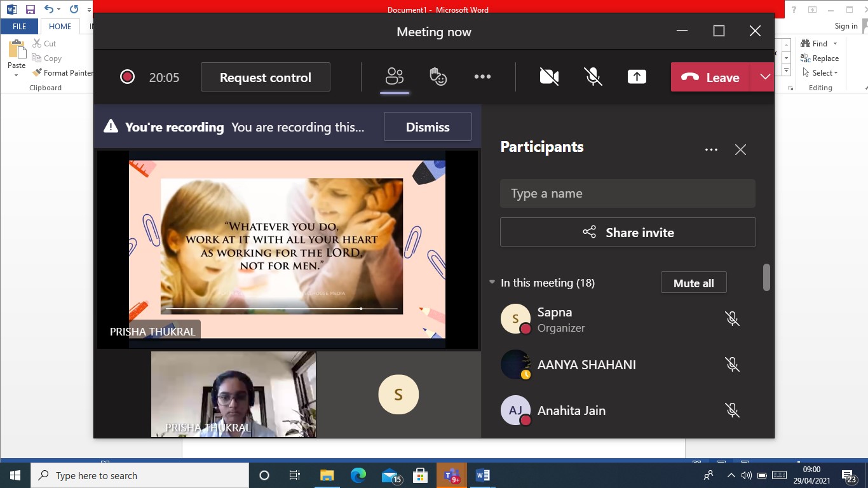Switch to Teams via taskbar icon
This screenshot has width=868, height=488.
click(x=452, y=475)
